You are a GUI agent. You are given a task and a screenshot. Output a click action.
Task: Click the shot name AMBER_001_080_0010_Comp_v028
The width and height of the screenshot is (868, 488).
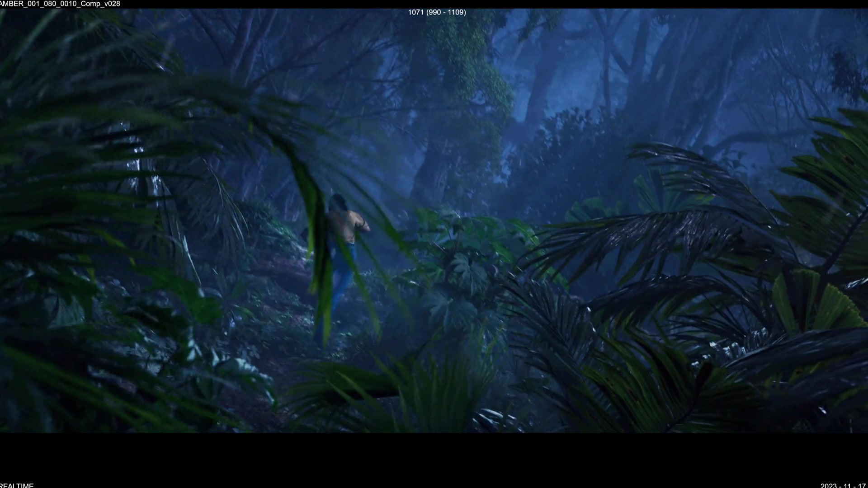[60, 4]
